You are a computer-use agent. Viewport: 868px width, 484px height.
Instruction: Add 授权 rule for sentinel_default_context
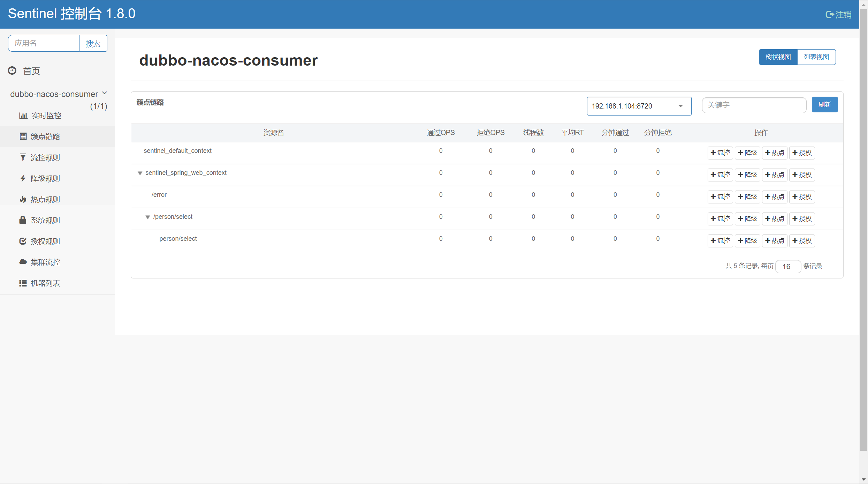[x=802, y=153]
